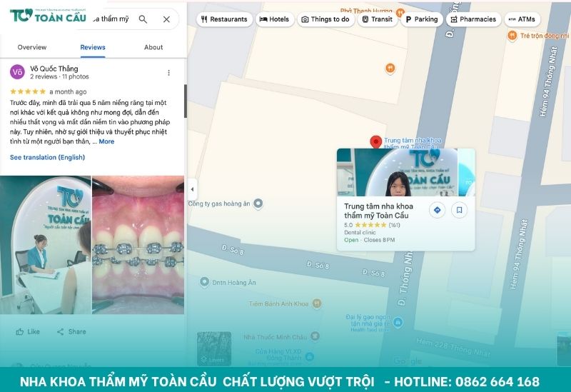The image size is (571, 392).
Task: Click Trê trộn đông nhi restaurant marker
Action: pos(512,36)
